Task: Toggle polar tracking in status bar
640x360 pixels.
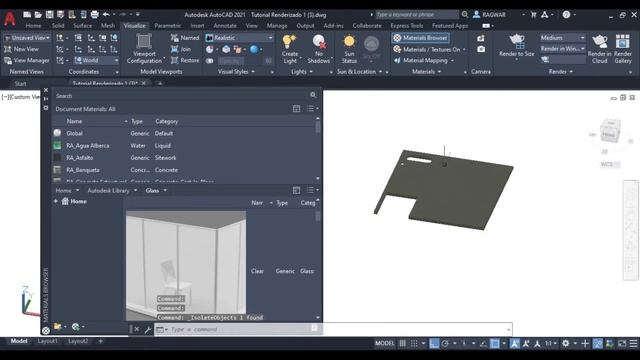Action: (x=445, y=344)
